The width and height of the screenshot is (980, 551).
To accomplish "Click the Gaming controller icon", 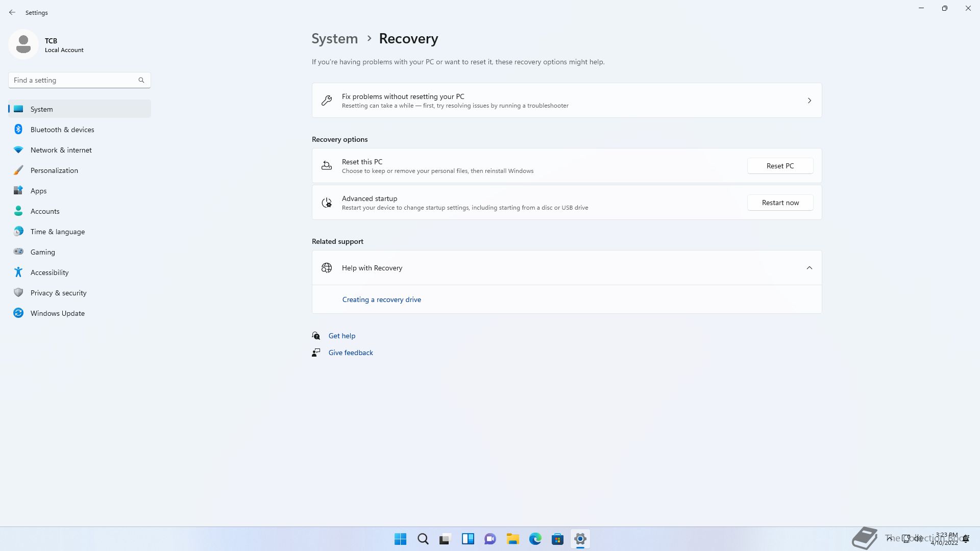I will pos(18,252).
